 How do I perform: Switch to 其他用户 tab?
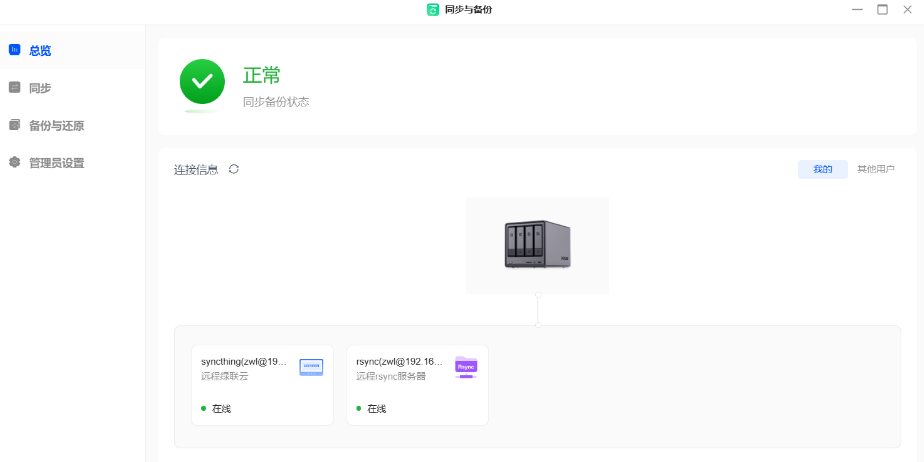pyautogui.click(x=875, y=169)
